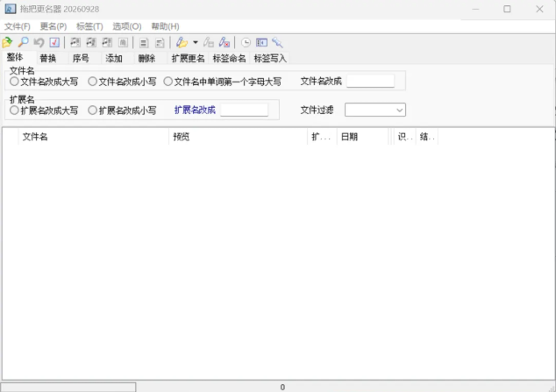556x392 pixels.
Task: Click the pushpin toolbar icon
Action: [277, 42]
